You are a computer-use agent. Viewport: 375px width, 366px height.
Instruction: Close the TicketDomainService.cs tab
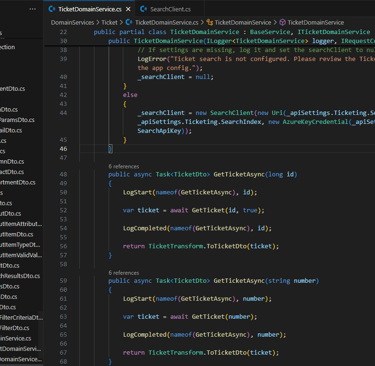point(128,9)
